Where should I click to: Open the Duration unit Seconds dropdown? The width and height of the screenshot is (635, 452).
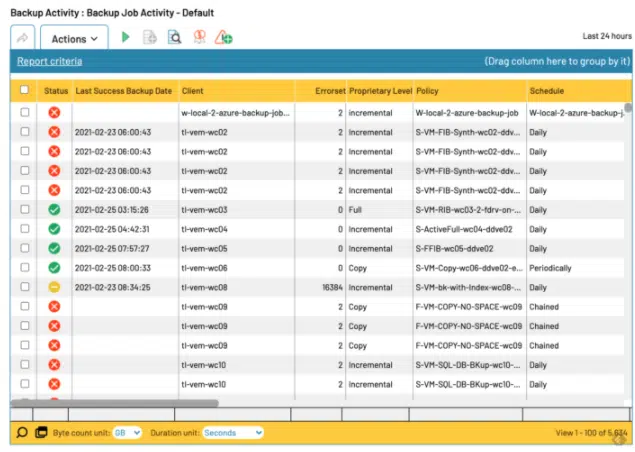coord(233,433)
